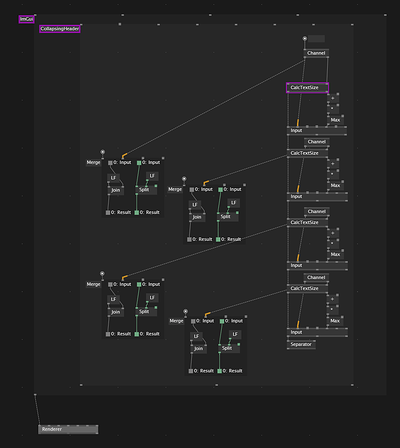Click the green square next to '0: Input' in the upper-left Merge region

click(x=139, y=163)
